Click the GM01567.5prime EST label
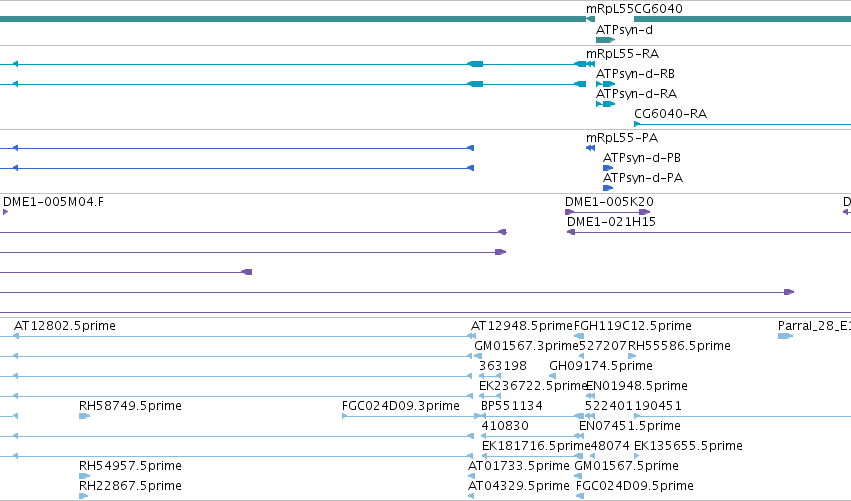The height and width of the screenshot is (501, 851). pyautogui.click(x=626, y=466)
